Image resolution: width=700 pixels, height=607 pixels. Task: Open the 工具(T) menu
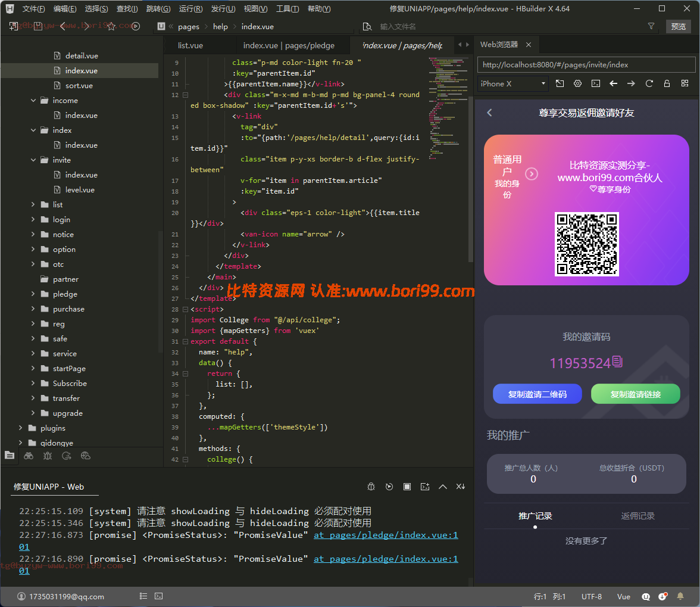[x=287, y=8]
